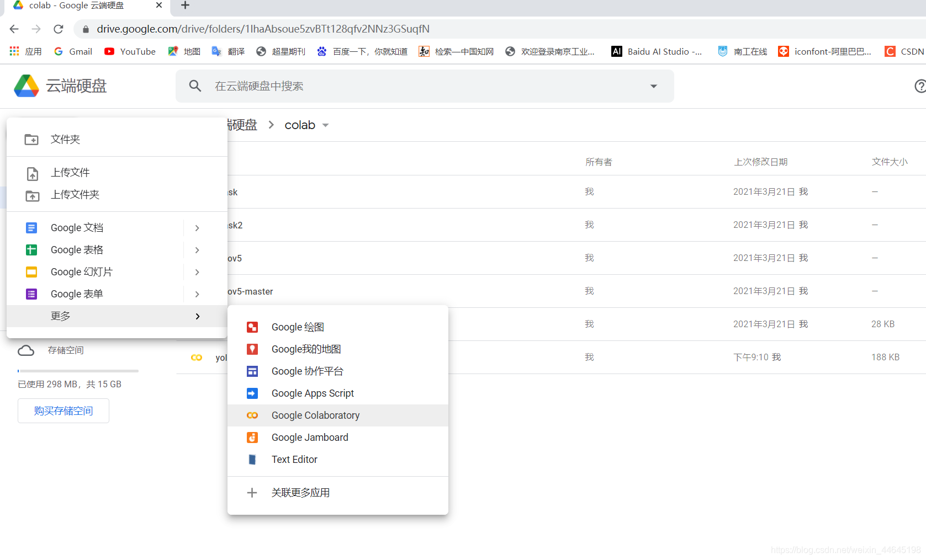Open the 翻译 bookmark
926x560 pixels.
pyautogui.click(x=228, y=51)
